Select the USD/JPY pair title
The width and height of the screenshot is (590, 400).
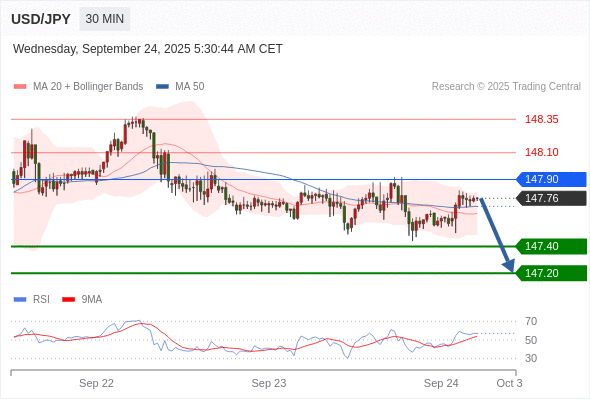click(41, 19)
